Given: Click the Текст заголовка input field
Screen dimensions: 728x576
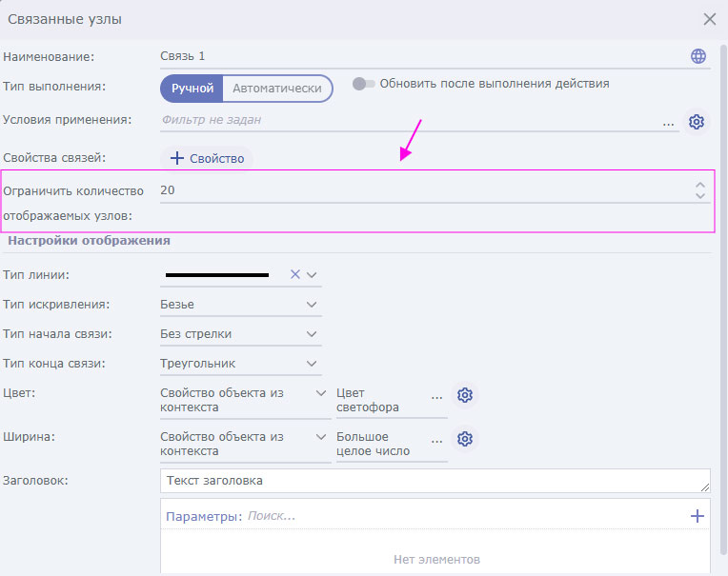Looking at the screenshot, I should point(435,481).
